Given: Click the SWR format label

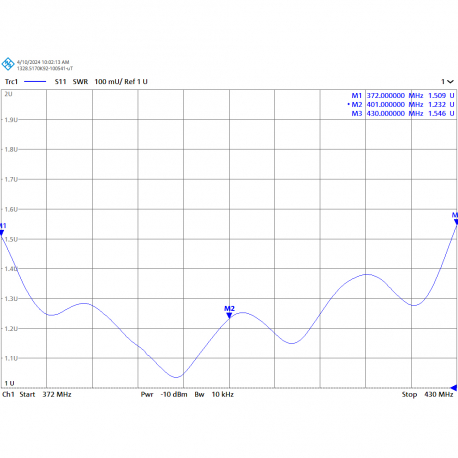Looking at the screenshot, I should 80,82.
